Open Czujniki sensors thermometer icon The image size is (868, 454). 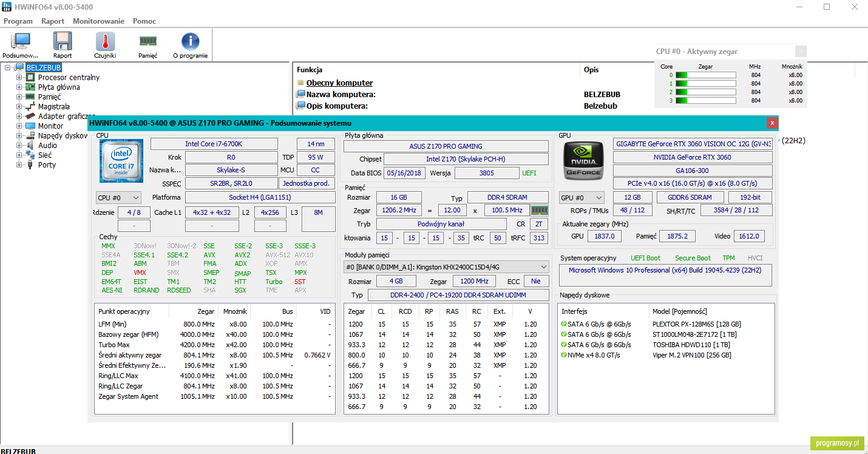coord(105,41)
